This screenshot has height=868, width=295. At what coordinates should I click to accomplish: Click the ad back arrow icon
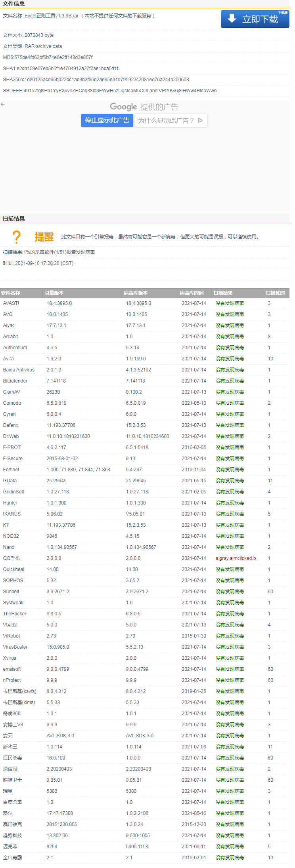coord(3,104)
